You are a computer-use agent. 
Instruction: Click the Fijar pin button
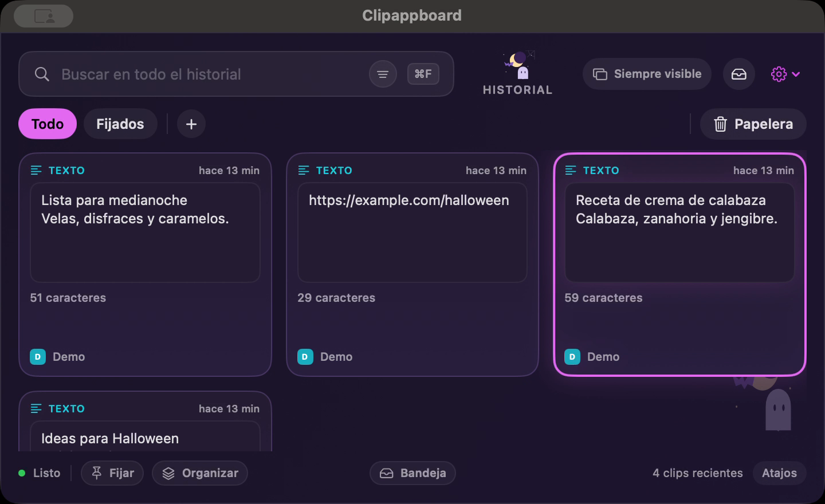click(112, 473)
